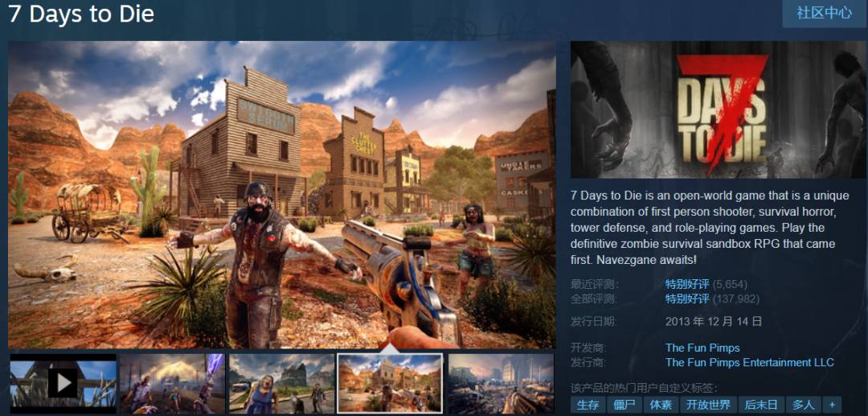Select the ruined city screenshot thumbnail
The height and width of the screenshot is (416, 868).
pyautogui.click(x=501, y=384)
